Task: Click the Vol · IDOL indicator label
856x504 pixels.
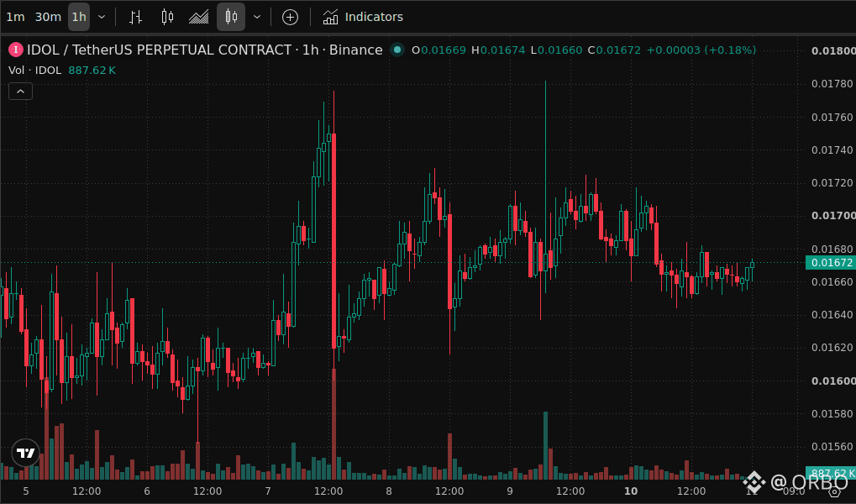Action: click(34, 71)
